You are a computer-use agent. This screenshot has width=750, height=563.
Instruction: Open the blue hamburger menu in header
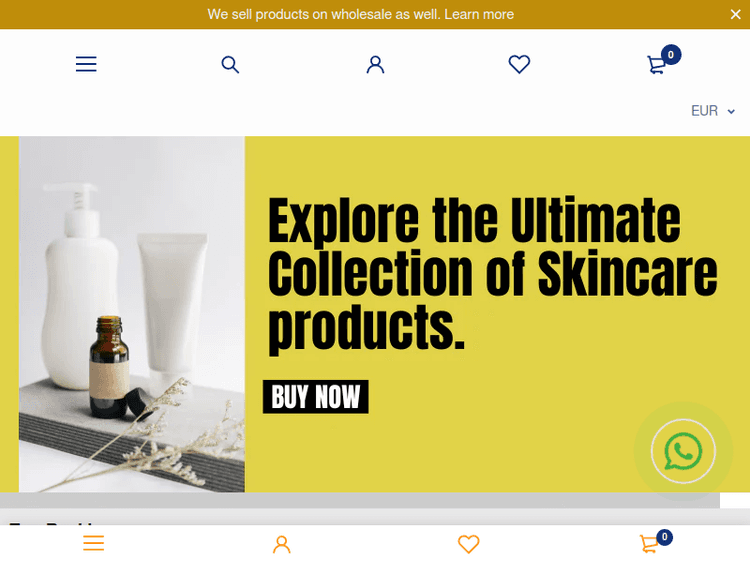(x=86, y=64)
